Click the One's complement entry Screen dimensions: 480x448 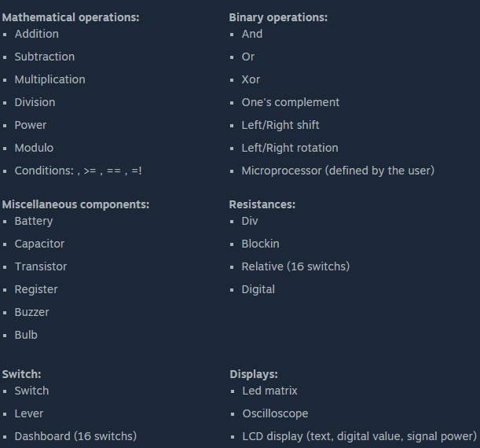coord(290,102)
